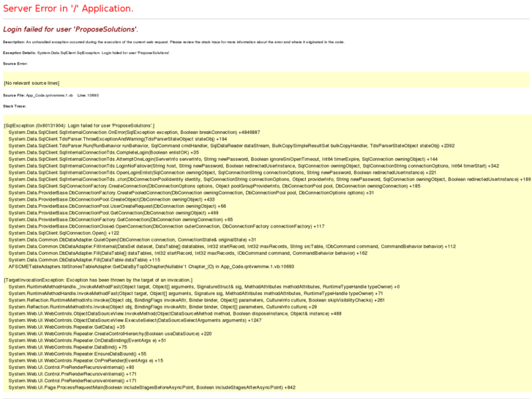Click the 'SqlConnectionFactory.CreateConnection' stack line
The width and height of the screenshot is (532, 399).
tap(214, 186)
